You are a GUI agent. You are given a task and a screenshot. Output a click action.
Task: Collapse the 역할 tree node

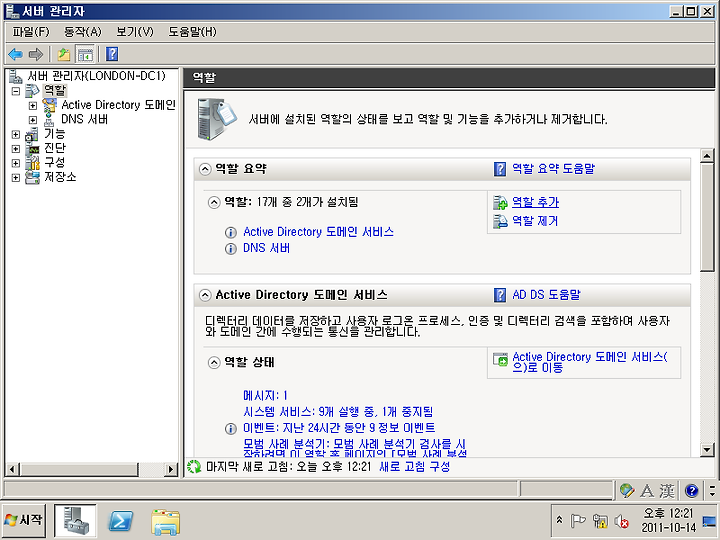click(16, 91)
